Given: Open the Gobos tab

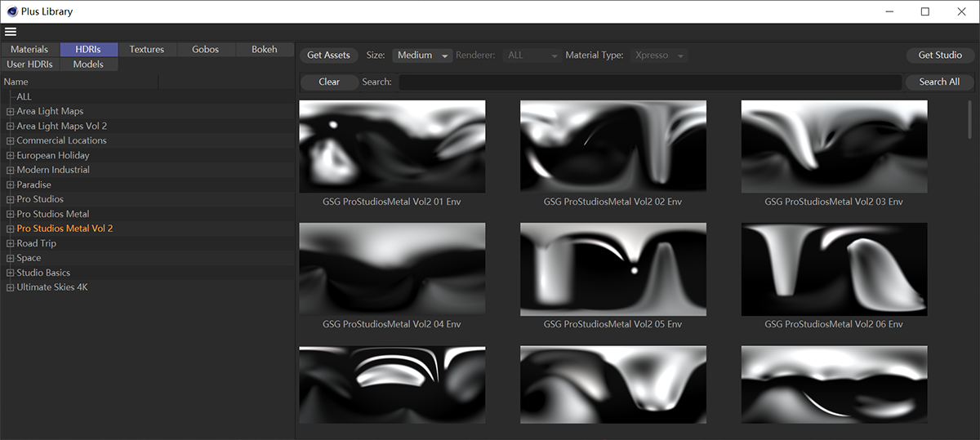Looking at the screenshot, I should (x=205, y=50).
